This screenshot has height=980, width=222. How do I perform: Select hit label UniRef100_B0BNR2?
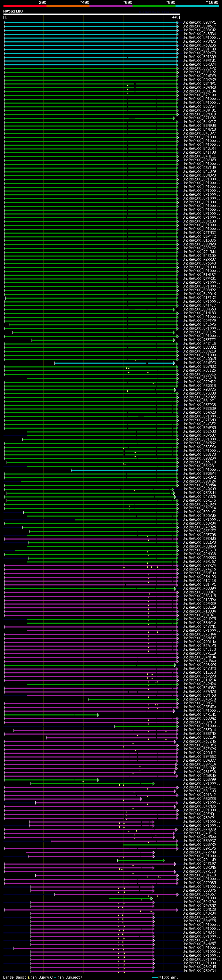coord(199,290)
